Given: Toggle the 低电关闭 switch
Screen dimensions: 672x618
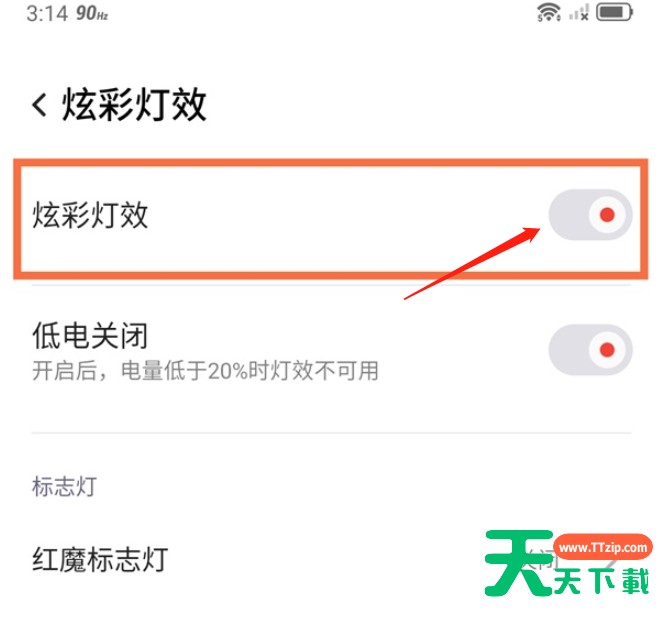Looking at the screenshot, I should point(591,350).
